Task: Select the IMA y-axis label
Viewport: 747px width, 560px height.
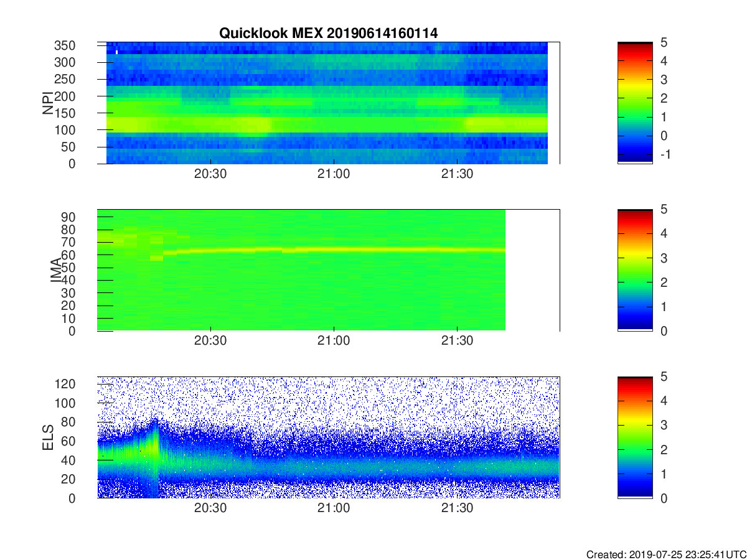Action: pos(56,270)
